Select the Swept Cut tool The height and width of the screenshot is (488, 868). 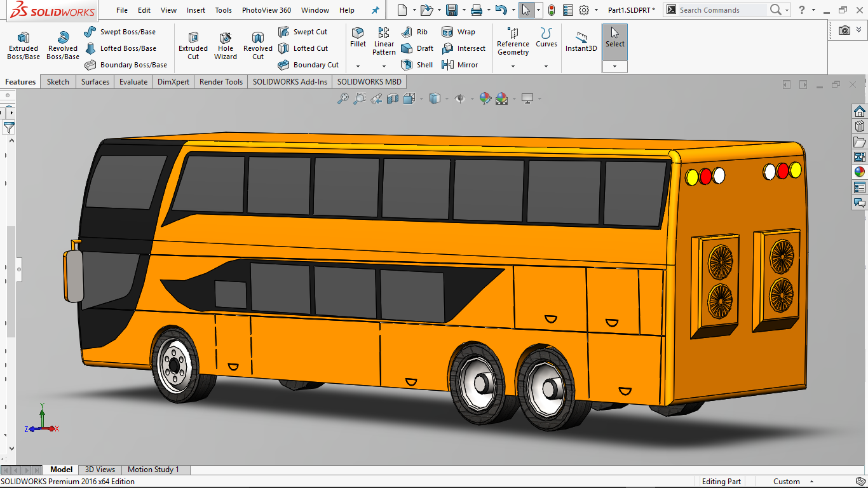[x=302, y=32]
